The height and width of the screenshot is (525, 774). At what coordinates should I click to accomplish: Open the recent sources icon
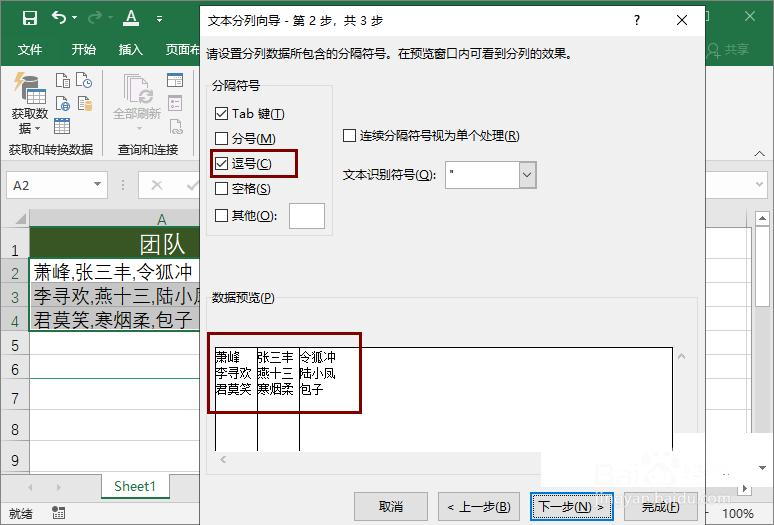(84, 80)
